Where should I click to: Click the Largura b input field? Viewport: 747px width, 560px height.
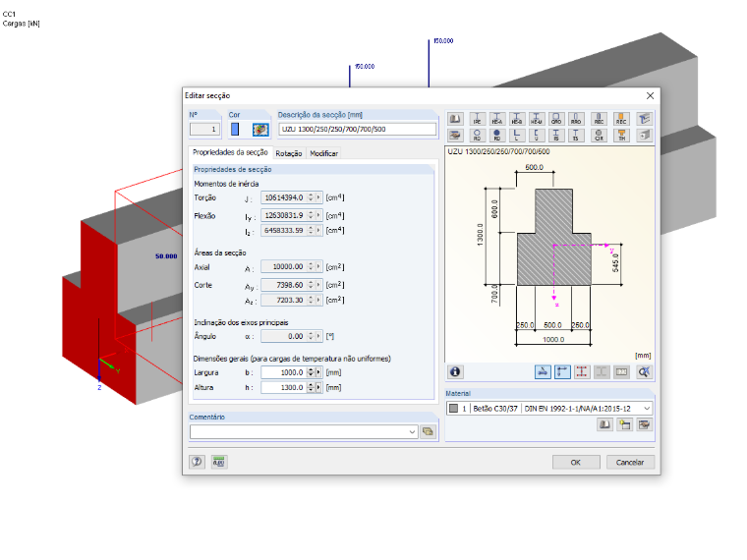[284, 372]
